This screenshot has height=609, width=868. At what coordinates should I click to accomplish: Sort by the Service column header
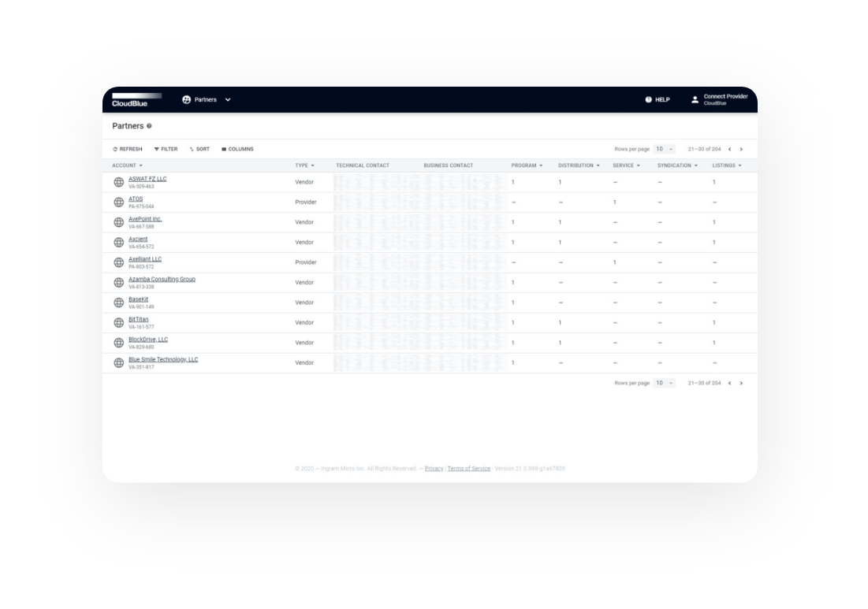click(626, 165)
